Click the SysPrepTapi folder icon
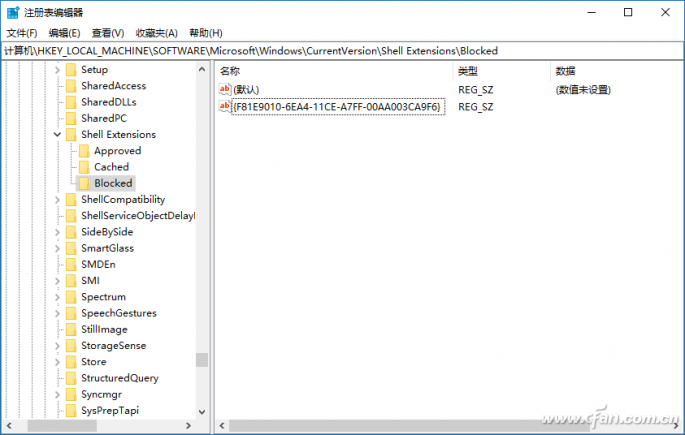 click(x=71, y=411)
